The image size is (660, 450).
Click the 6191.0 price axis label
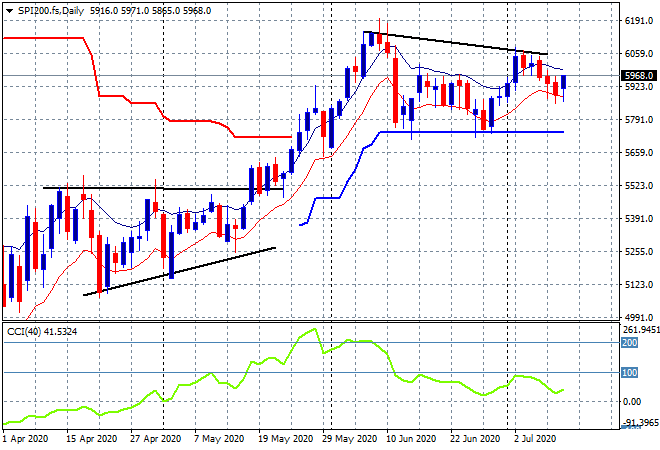coord(639,21)
